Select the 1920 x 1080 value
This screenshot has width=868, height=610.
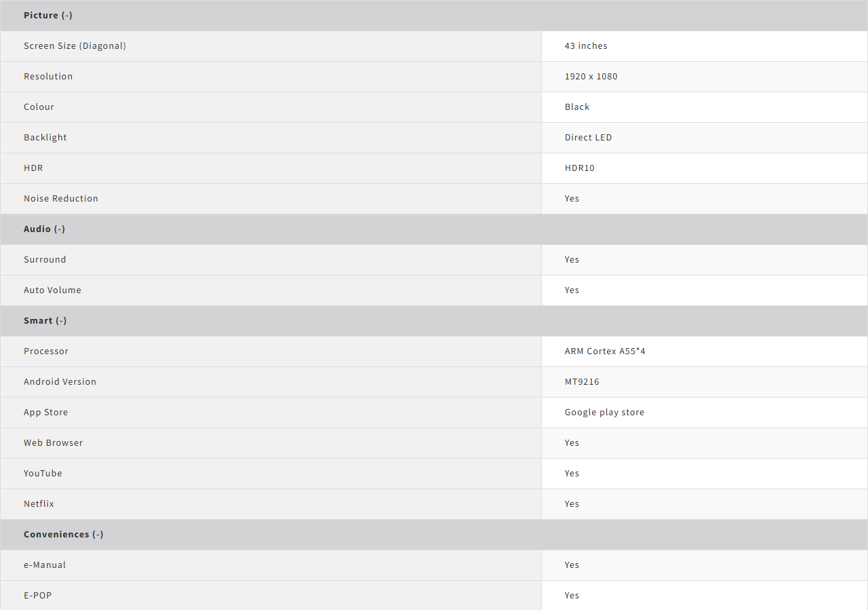[x=591, y=76]
